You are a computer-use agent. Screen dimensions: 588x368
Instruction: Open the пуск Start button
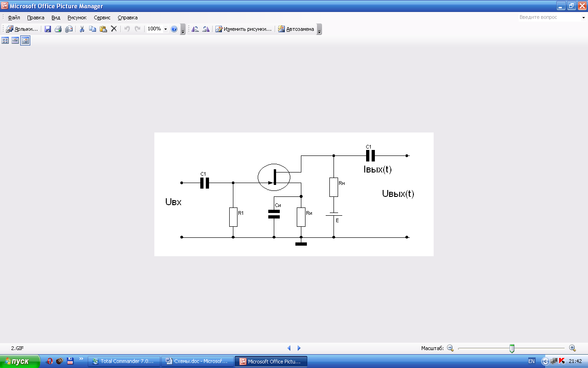(x=19, y=361)
